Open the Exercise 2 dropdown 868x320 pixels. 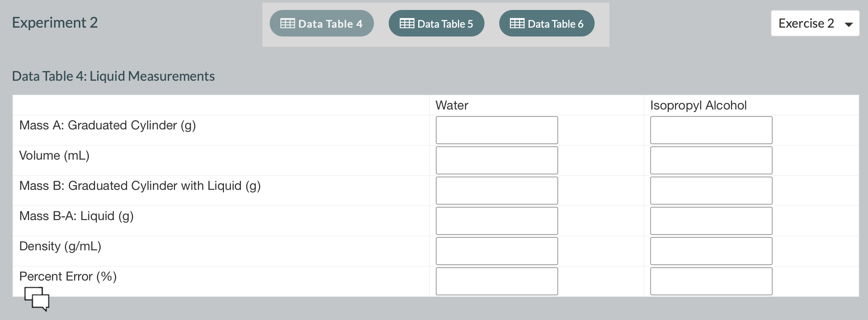click(815, 23)
